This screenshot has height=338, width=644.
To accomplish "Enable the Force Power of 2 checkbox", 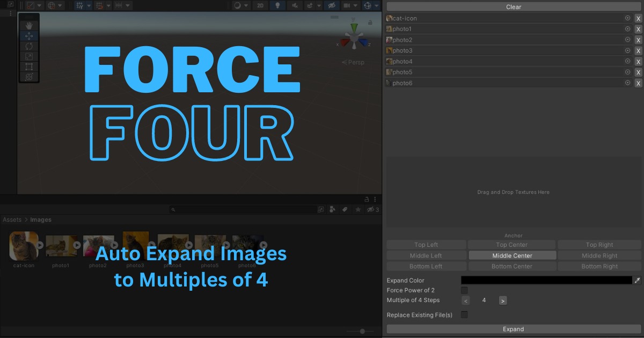I will tap(464, 290).
